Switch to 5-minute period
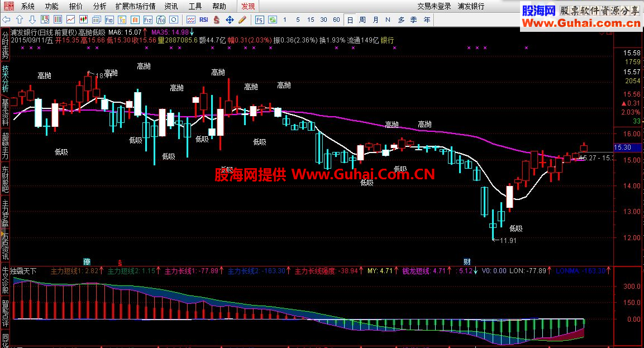Viewport: 644px width, 348px height. [x=298, y=20]
